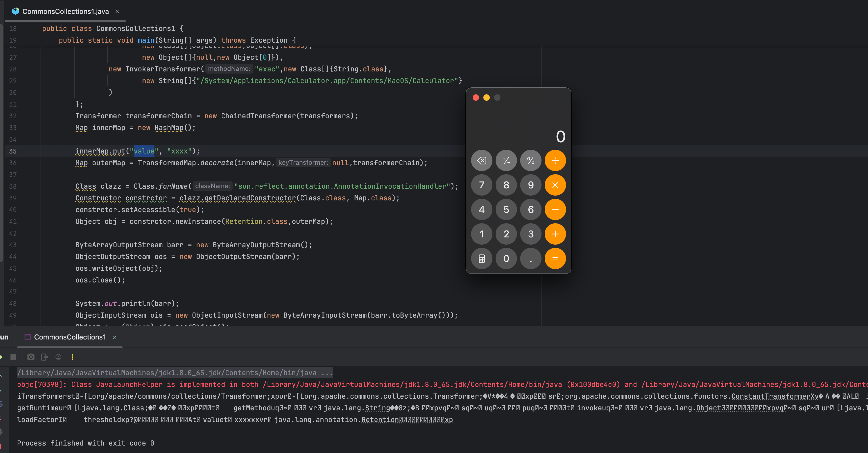This screenshot has height=453, width=868.
Task: Click the selected "value" string on line 35
Action: pos(144,151)
